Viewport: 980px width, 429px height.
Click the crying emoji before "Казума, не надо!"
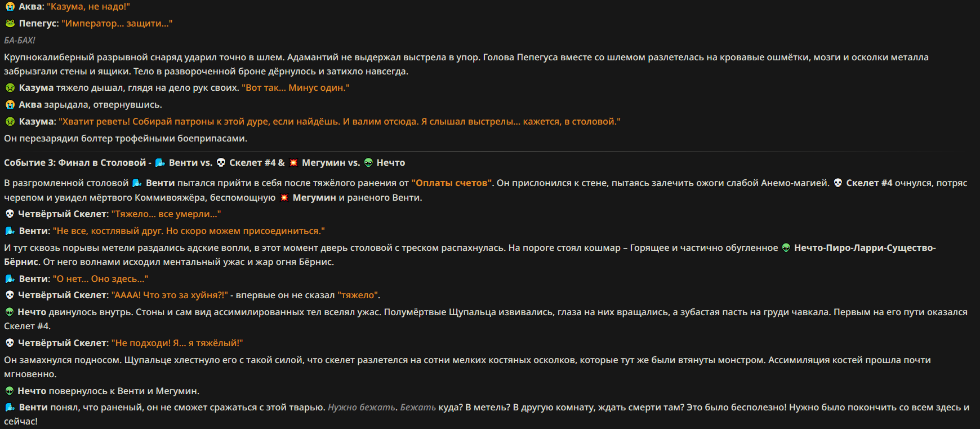[x=10, y=7]
